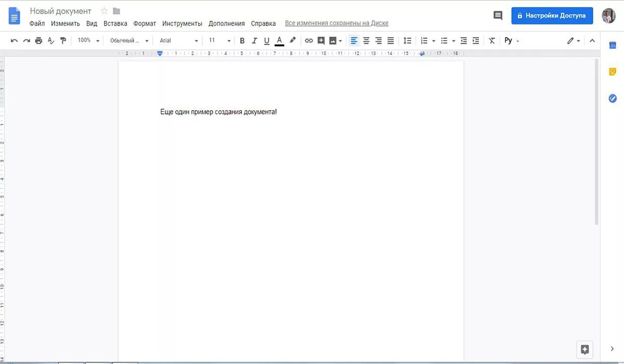Open the font size 11 dropdown

[x=219, y=41]
